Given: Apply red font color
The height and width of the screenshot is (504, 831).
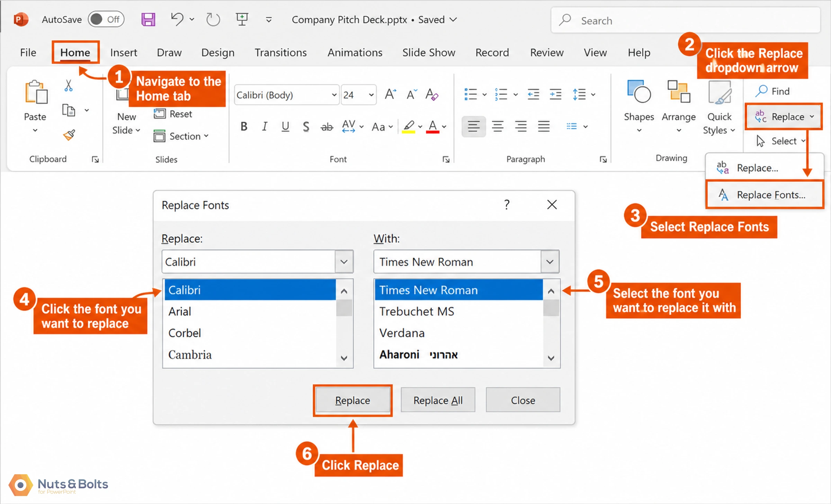Looking at the screenshot, I should (x=432, y=127).
